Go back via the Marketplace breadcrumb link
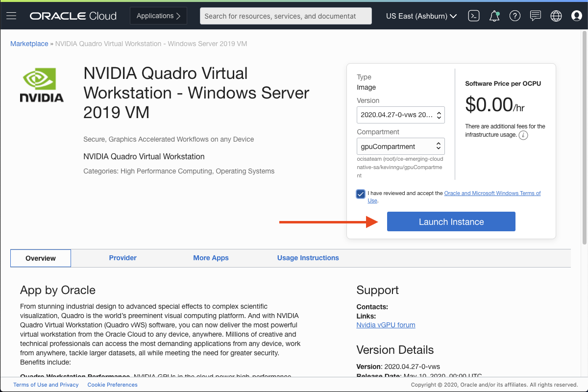 [x=29, y=43]
